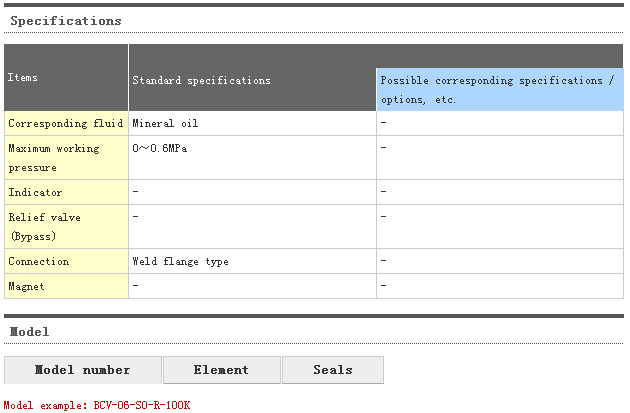Click the Indicator row's standard specification dash
This screenshot has height=413, width=630.
(135, 192)
